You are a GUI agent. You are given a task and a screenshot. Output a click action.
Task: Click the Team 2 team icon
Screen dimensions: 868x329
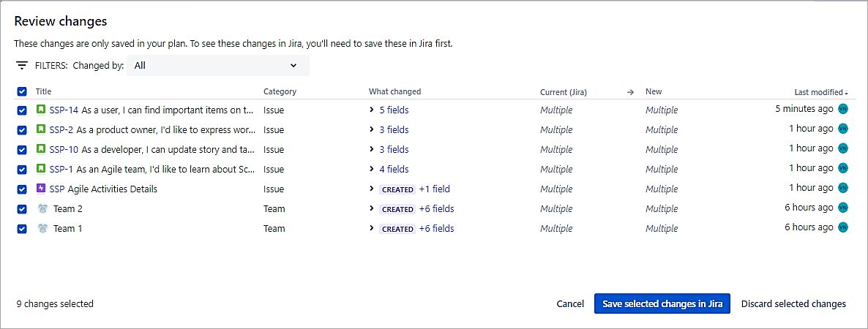click(x=42, y=208)
